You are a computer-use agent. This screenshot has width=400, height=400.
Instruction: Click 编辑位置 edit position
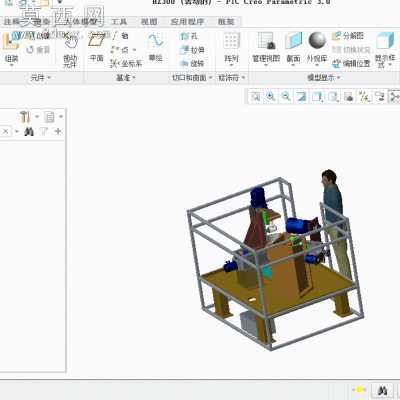351,63
